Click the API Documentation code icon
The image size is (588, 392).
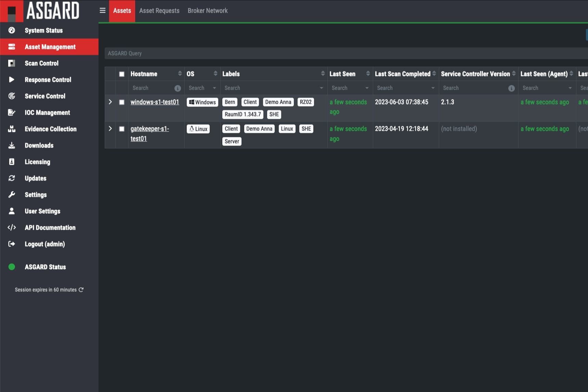[x=12, y=227]
